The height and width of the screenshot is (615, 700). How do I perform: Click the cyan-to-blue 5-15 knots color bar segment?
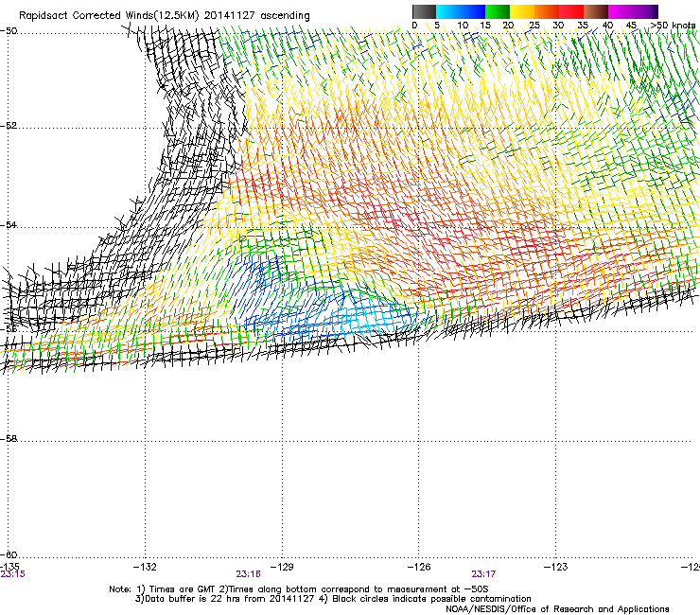coord(461,11)
